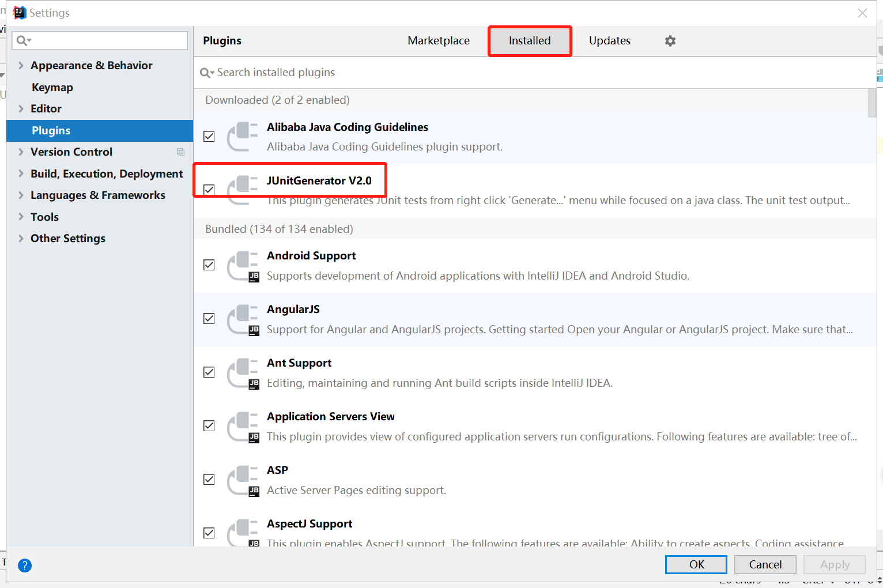Click the project-level icon beside Version Control

(180, 152)
